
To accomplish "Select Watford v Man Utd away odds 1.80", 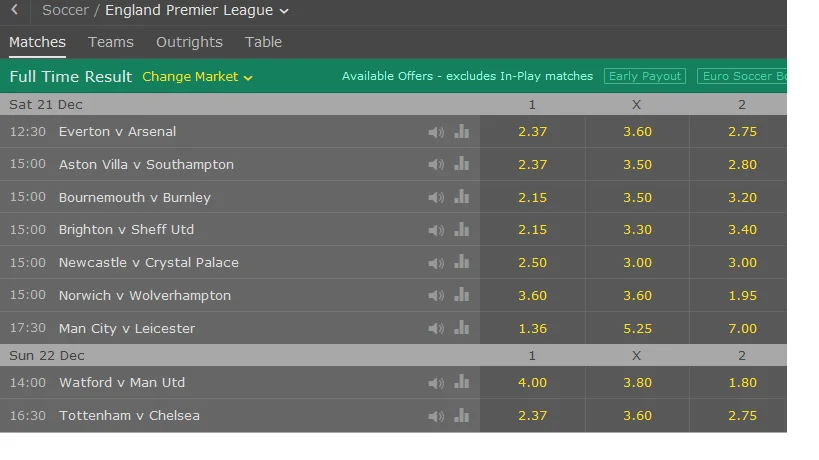I will (x=742, y=383).
